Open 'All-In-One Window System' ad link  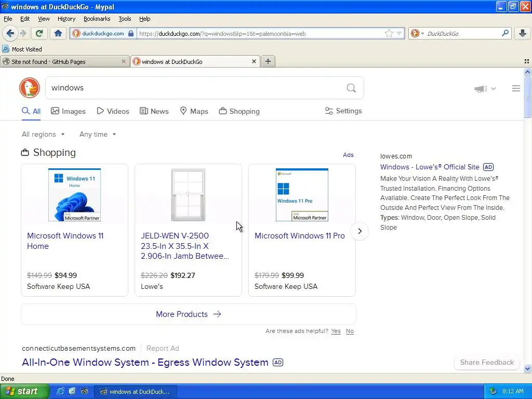pyautogui.click(x=145, y=362)
